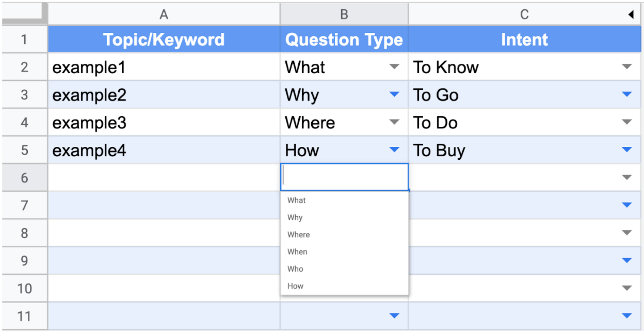
Task: Select cell containing example1
Action: click(164, 67)
